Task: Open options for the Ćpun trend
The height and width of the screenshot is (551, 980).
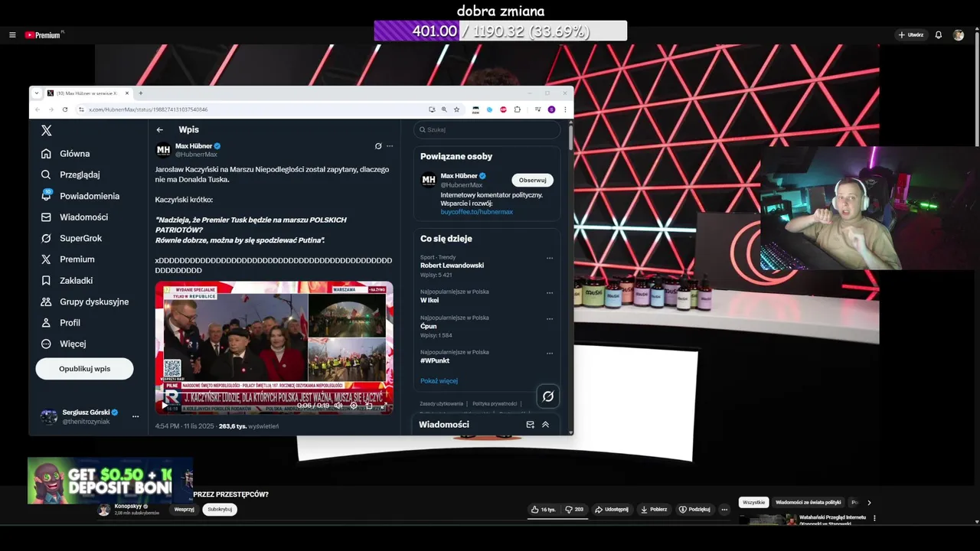Action: click(549, 319)
